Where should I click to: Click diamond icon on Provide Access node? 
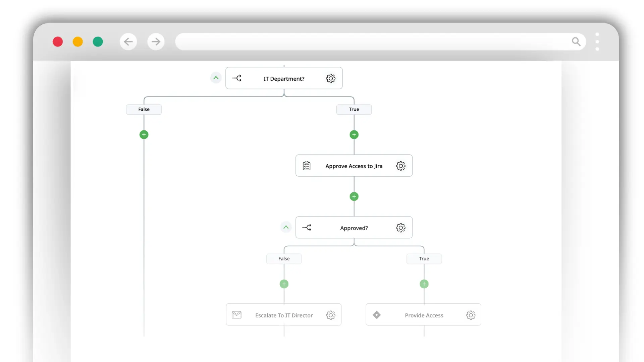[x=377, y=315]
